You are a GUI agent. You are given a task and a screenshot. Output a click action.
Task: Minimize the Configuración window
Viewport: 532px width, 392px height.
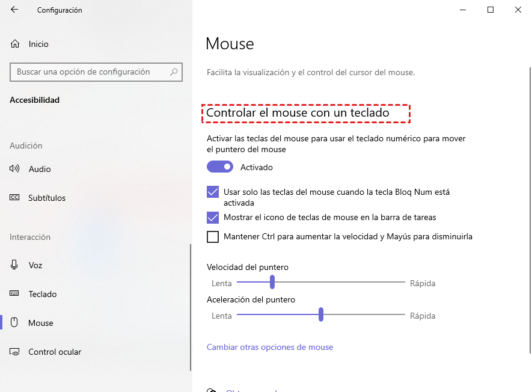463,10
